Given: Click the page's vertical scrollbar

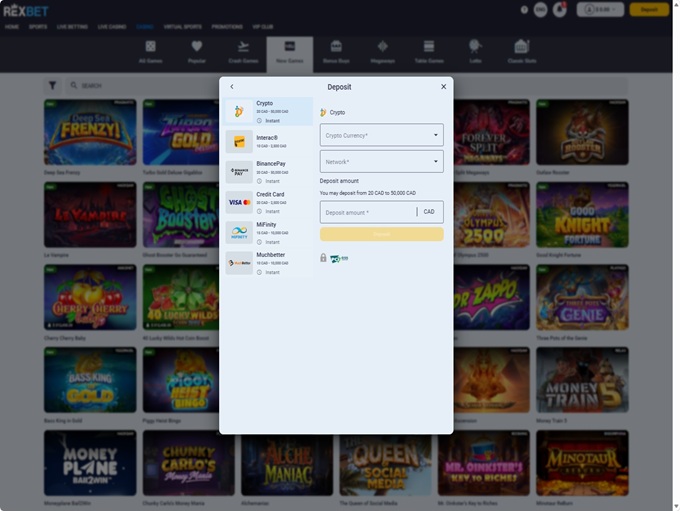Looking at the screenshot, I should (676, 256).
